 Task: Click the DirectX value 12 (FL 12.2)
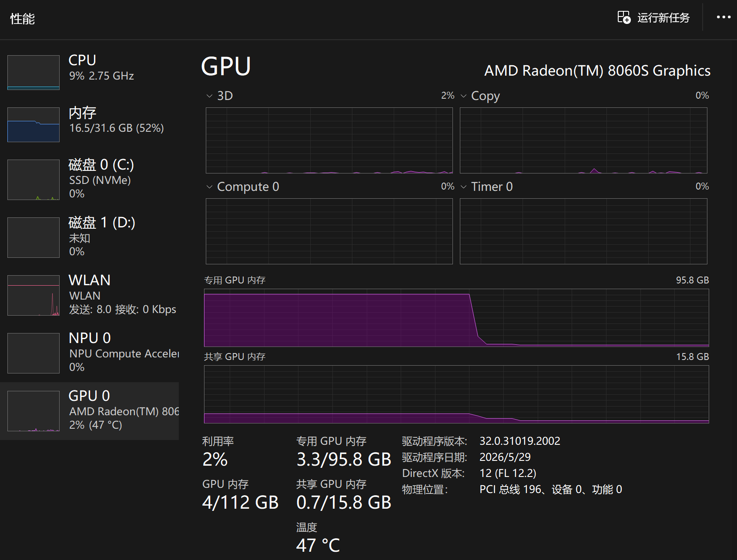[x=508, y=473]
